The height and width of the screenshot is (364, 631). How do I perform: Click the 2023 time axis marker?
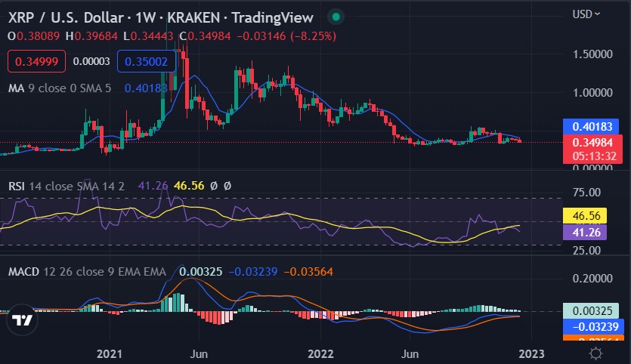[531, 354]
